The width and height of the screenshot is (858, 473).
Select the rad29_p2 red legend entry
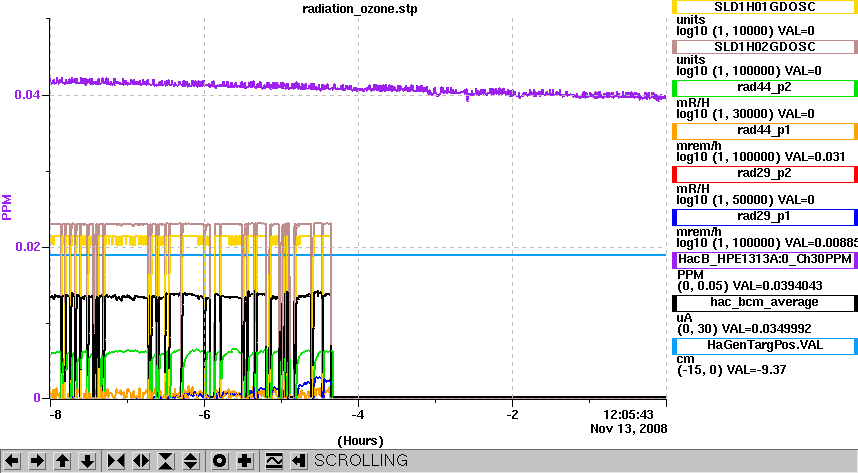[x=764, y=174]
